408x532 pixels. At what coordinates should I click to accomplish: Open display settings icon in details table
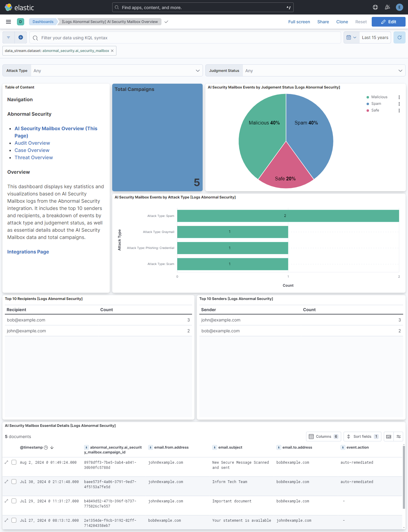(x=399, y=437)
